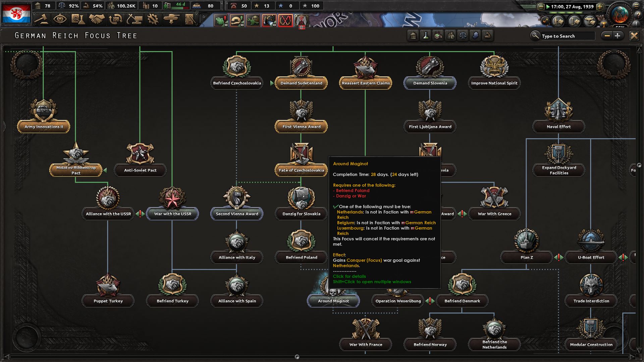Open the country flag overview
Screen dimensions: 644x362
pyautogui.click(x=16, y=13)
